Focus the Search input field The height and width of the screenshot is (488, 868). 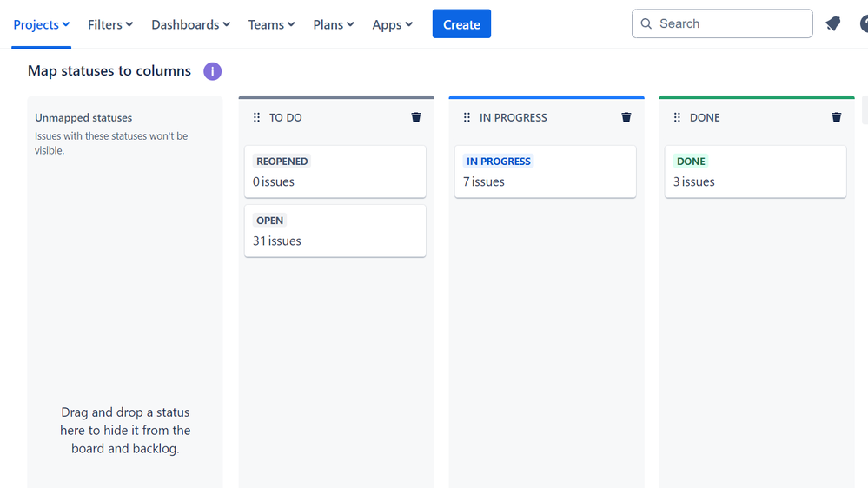722,23
